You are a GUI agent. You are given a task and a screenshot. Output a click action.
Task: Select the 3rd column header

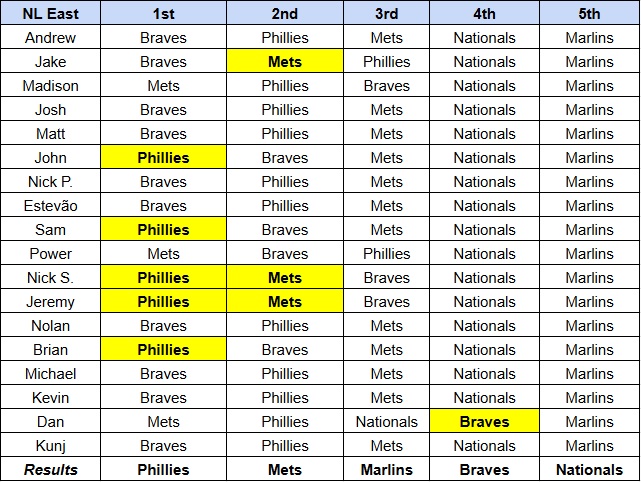pos(386,14)
